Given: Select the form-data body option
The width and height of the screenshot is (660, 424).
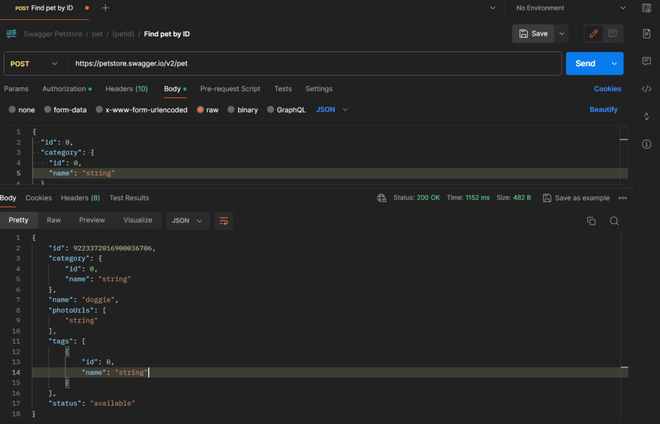Looking at the screenshot, I should click(x=65, y=110).
